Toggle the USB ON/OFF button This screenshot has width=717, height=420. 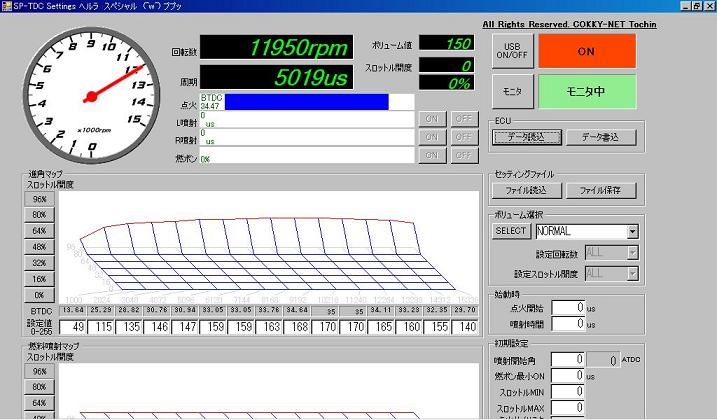(x=513, y=51)
